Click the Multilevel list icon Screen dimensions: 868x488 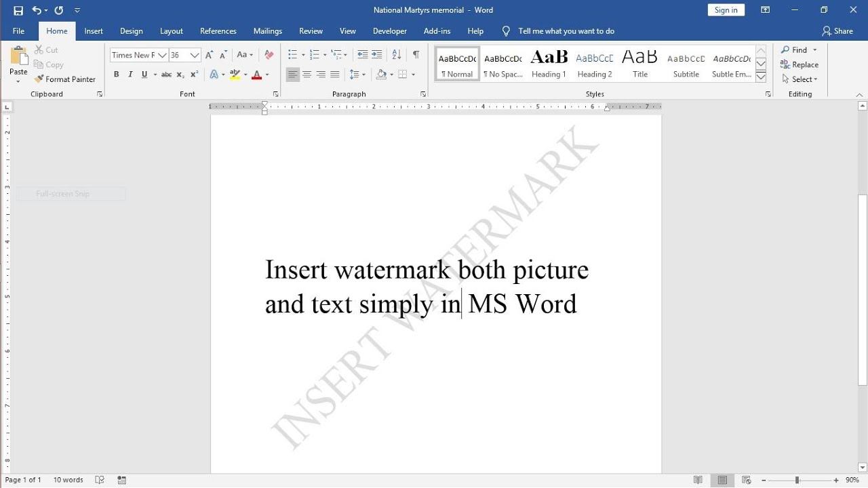coord(336,55)
